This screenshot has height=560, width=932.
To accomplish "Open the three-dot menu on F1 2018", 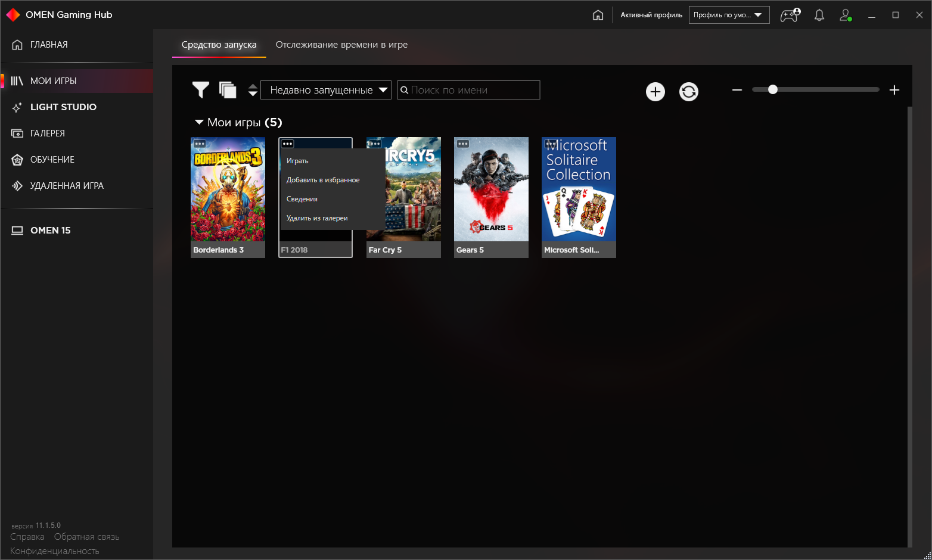I will (x=287, y=144).
